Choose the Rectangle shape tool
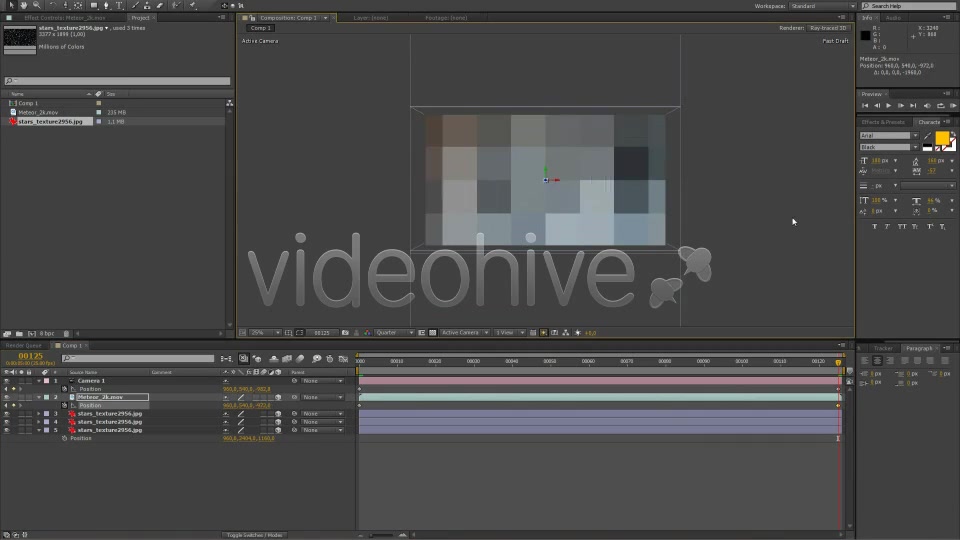Image resolution: width=960 pixels, height=540 pixels. click(x=94, y=6)
